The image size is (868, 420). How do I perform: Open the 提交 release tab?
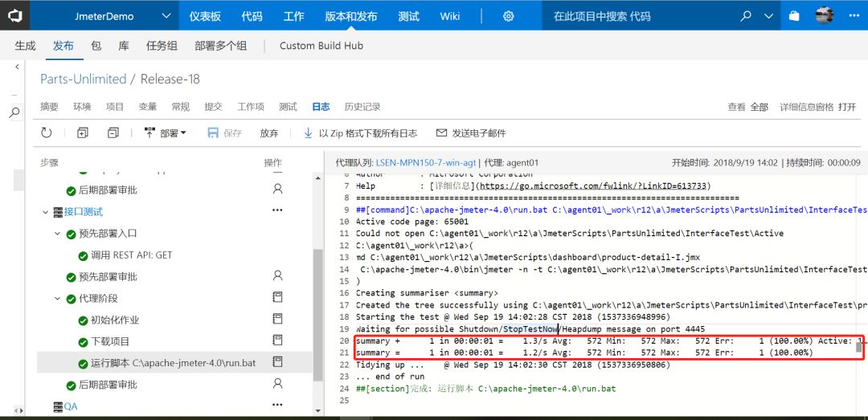point(213,107)
